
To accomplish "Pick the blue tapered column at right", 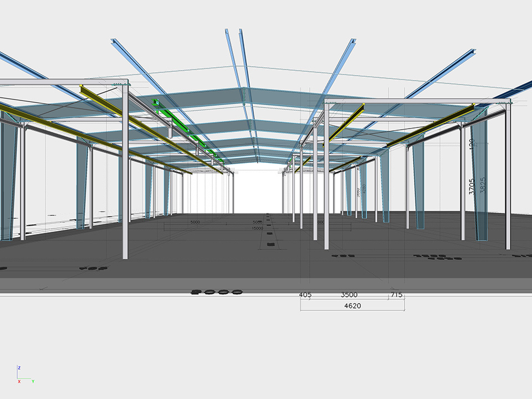I will [x=480, y=183].
